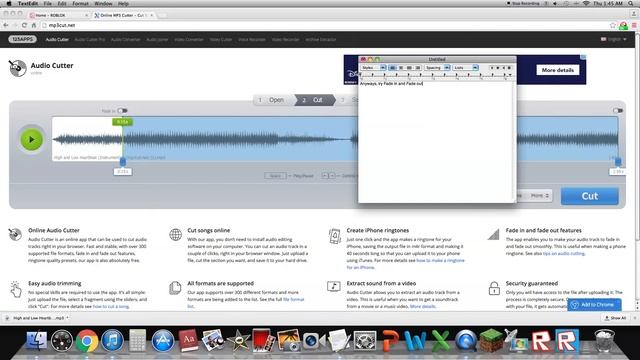Click the browser reload icon

(x=24, y=25)
